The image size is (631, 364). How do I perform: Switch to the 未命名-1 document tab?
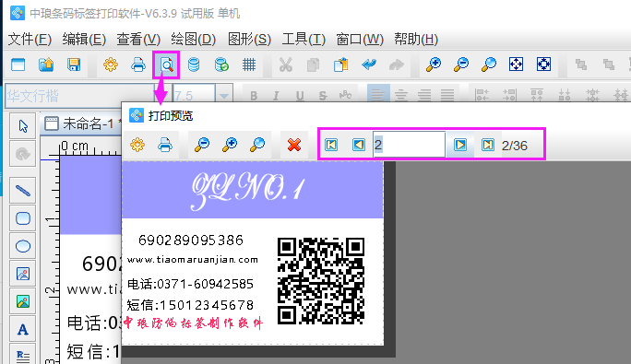(x=82, y=123)
